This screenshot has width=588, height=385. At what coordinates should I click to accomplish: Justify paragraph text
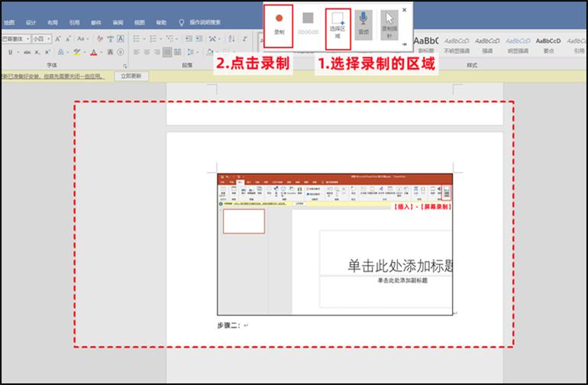click(167, 52)
